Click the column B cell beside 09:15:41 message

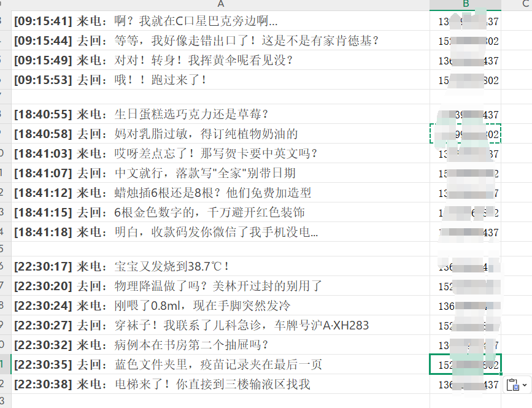[x=465, y=21]
